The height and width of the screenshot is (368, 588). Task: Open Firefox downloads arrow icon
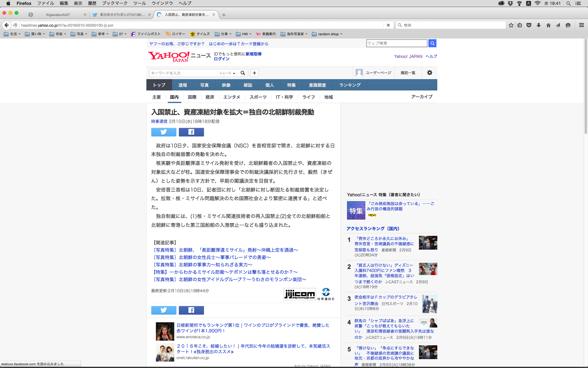tap(538, 25)
